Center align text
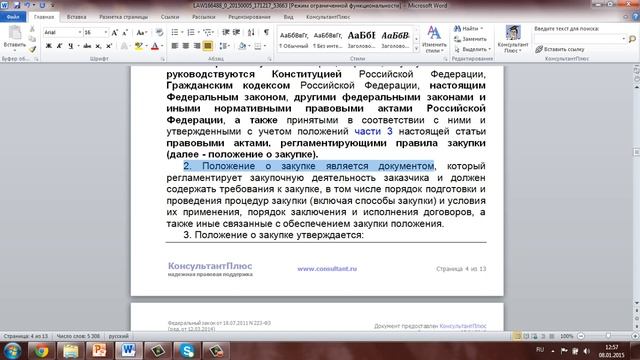 [x=186, y=46]
